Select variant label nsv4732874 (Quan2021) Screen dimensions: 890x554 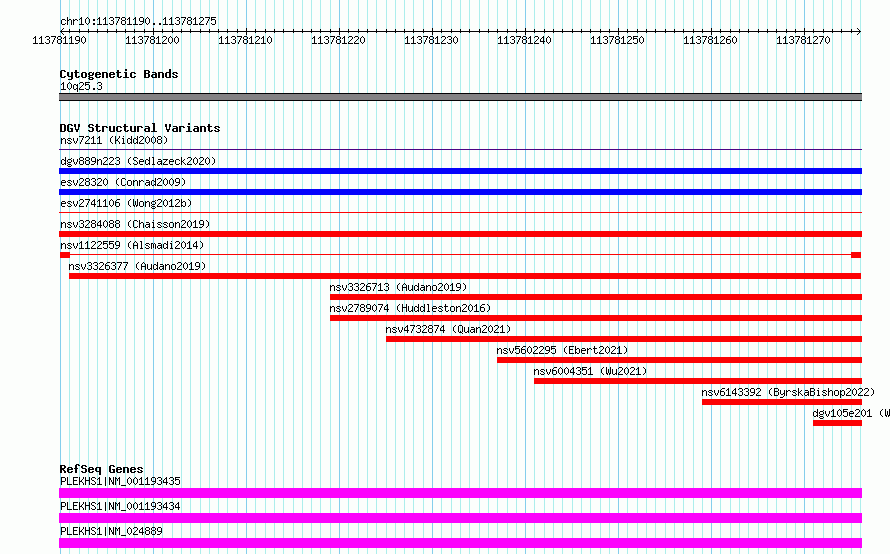(x=448, y=329)
